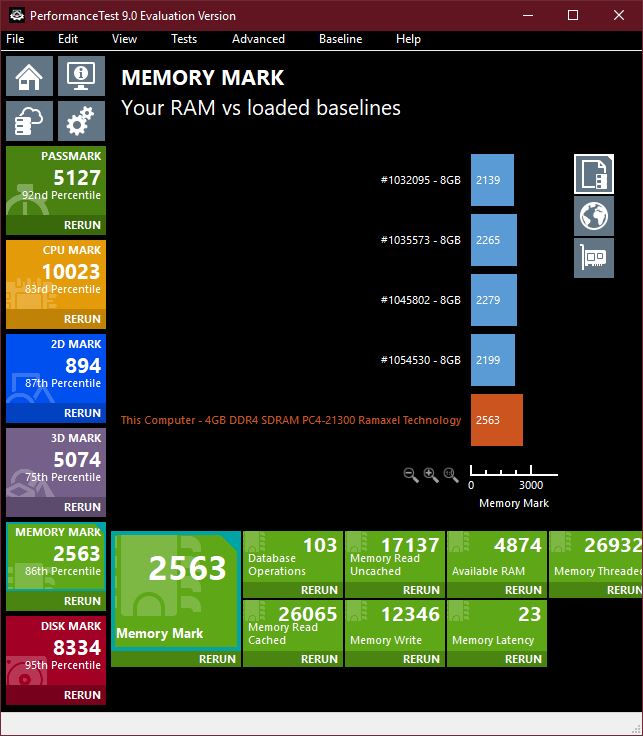Rerun the Disk Mark test
The width and height of the screenshot is (643, 736).
(82, 695)
